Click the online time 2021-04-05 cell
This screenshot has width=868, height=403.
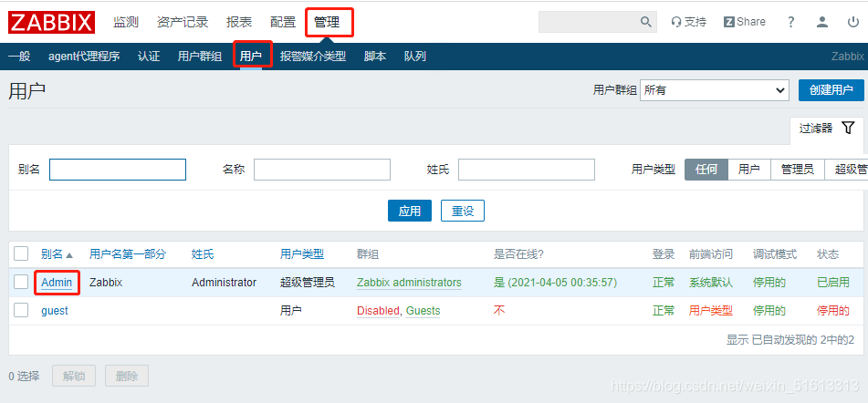555,283
